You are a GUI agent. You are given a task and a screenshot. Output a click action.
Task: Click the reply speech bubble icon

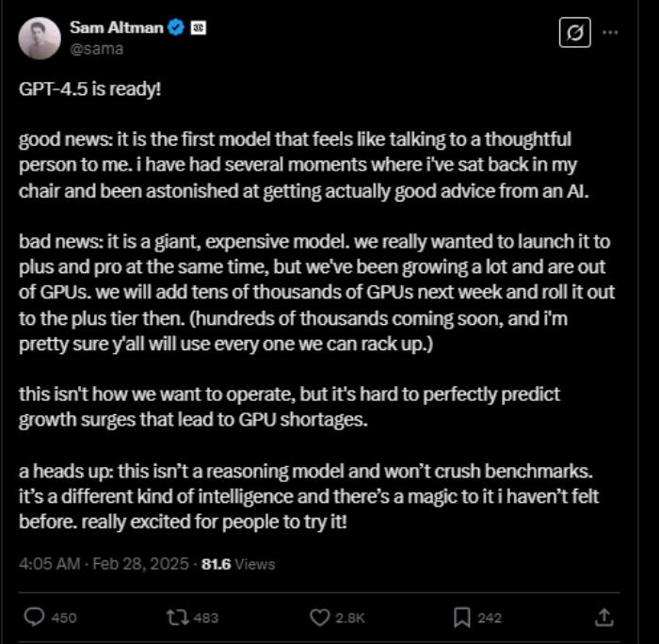pos(34,617)
